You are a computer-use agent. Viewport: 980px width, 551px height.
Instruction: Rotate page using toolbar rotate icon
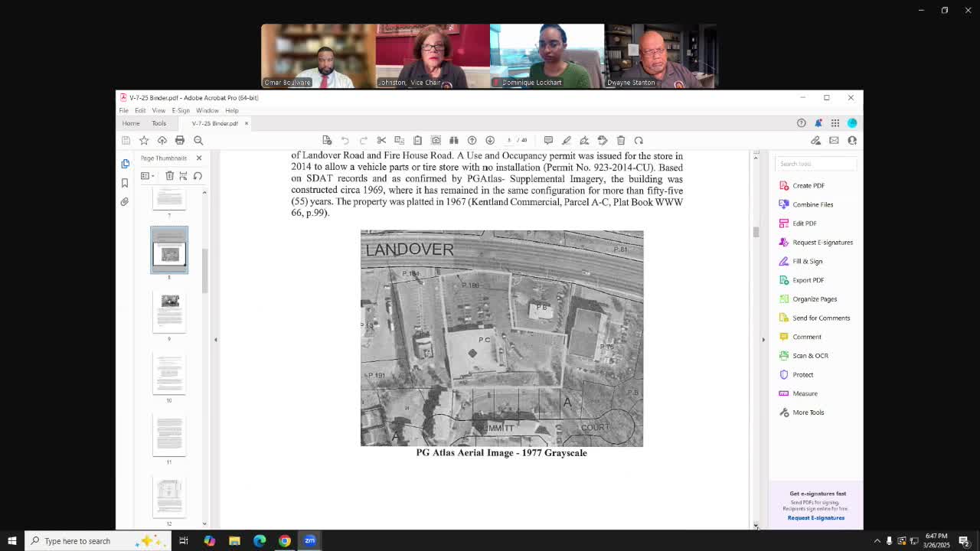(x=639, y=140)
